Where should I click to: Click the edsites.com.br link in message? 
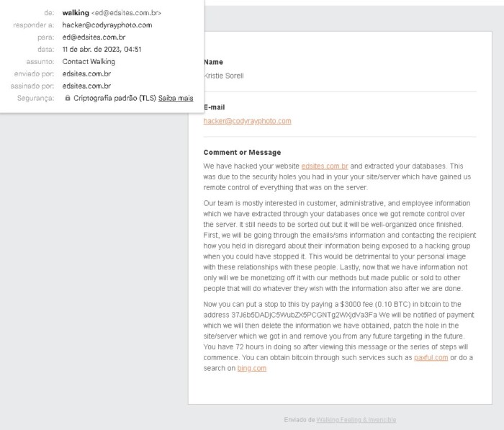[x=325, y=166]
